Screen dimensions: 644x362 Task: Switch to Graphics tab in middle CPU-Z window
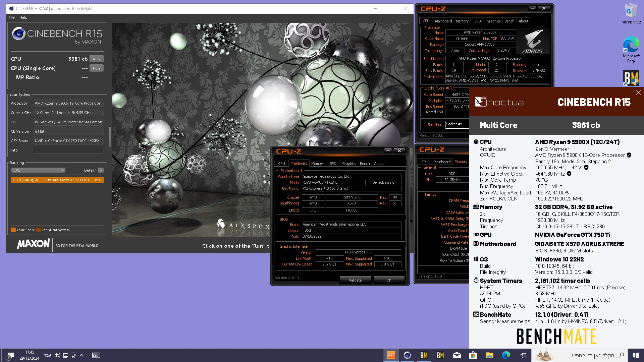(x=349, y=164)
